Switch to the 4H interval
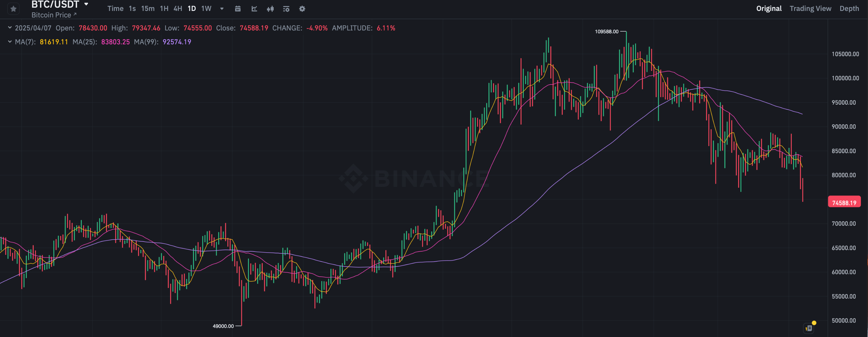Viewport: 868px width, 337px height. (177, 9)
